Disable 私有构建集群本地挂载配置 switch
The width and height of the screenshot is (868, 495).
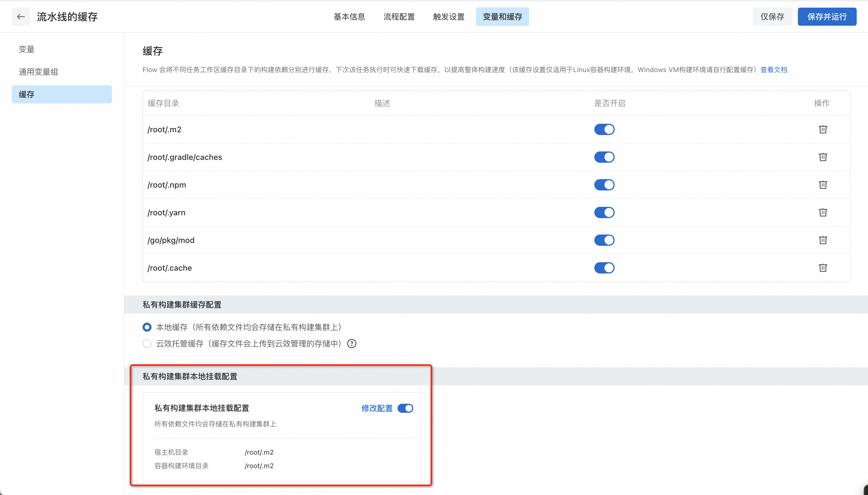[405, 408]
